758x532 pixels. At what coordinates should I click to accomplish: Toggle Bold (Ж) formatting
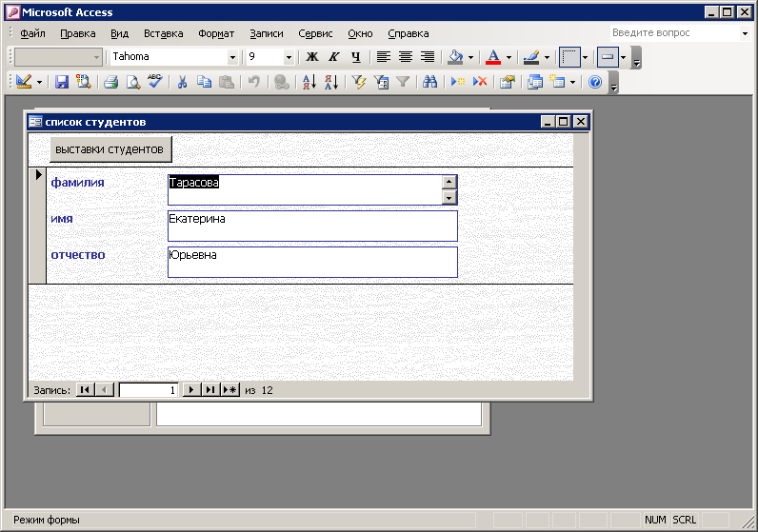pos(312,57)
